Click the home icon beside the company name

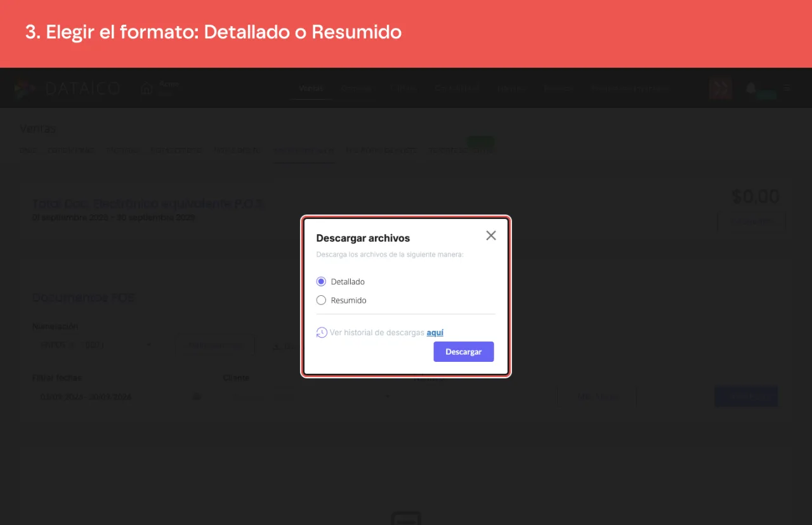[x=147, y=89]
